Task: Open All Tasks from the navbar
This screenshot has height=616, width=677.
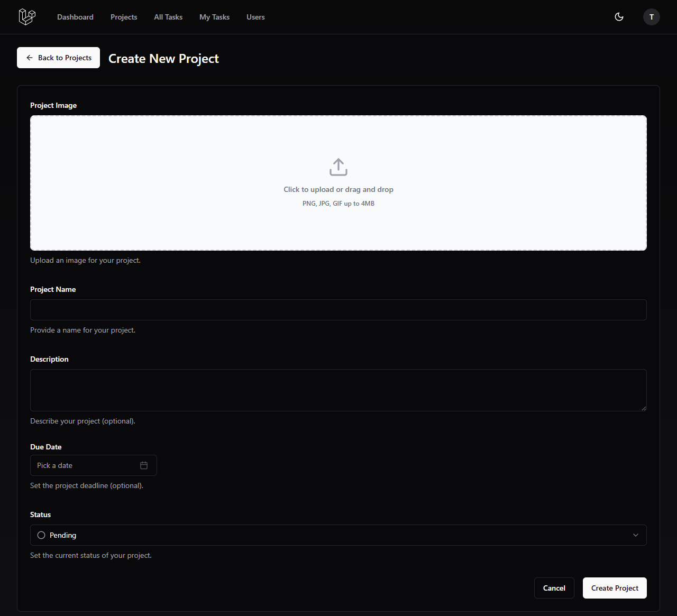Action: 168,17
